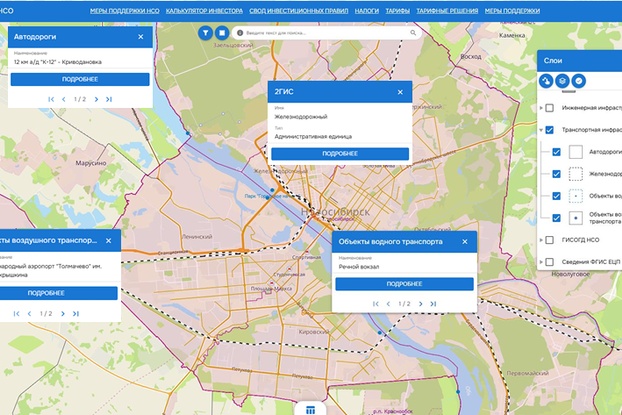Last record in воздушного транспорта popup
Image resolution: width=622 pixels, height=415 pixels.
click(76, 314)
